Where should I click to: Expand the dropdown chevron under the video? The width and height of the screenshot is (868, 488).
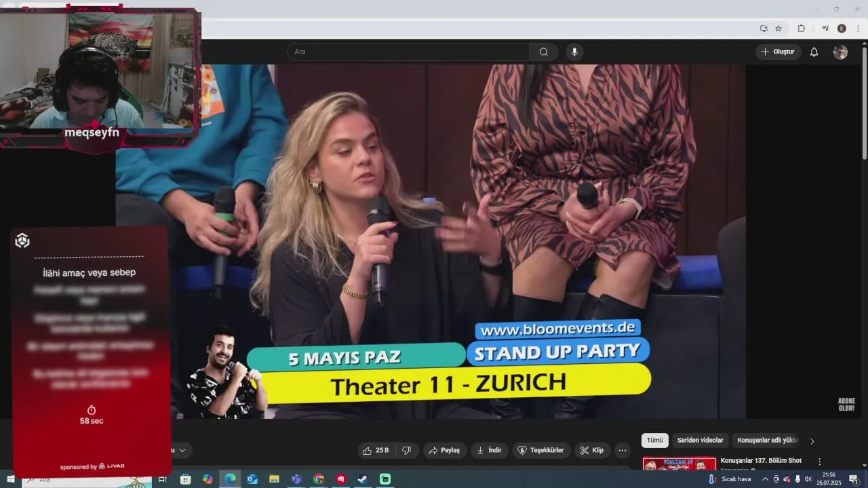click(x=182, y=450)
